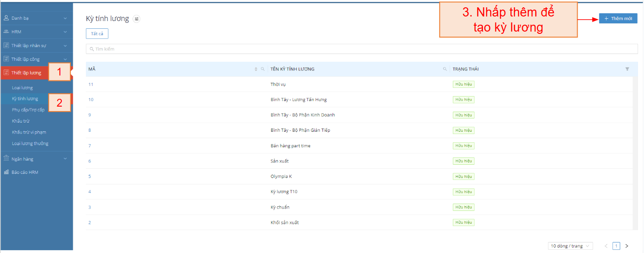
Task: Click the Báo cáo HRM chart icon
Action: (6, 172)
